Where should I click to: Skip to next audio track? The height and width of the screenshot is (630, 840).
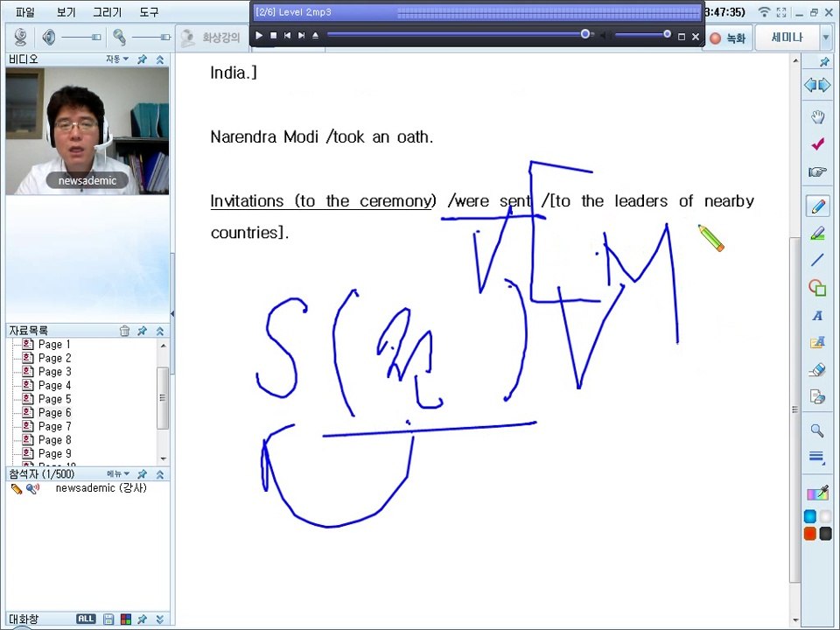tap(301, 35)
